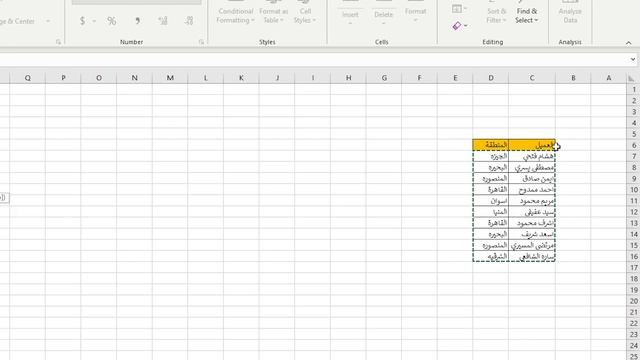Open Conditional Formatting menu
This screenshot has width=640, height=360.
point(236,16)
